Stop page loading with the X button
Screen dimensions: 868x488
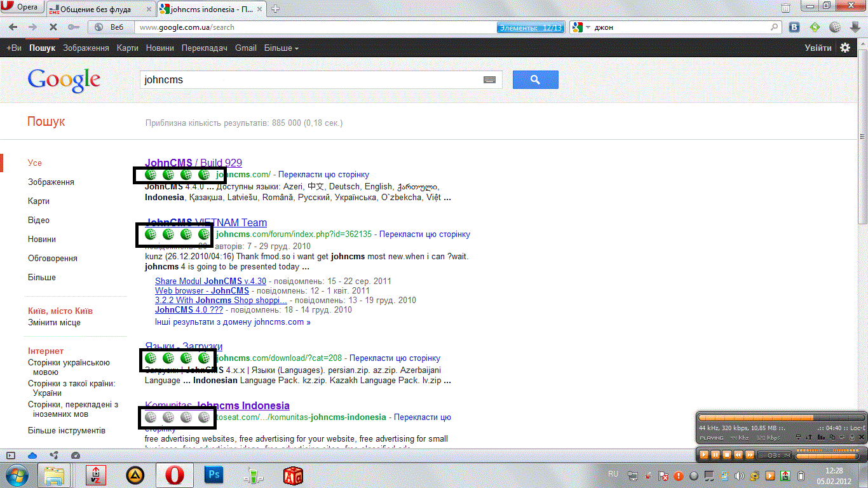coord(53,27)
